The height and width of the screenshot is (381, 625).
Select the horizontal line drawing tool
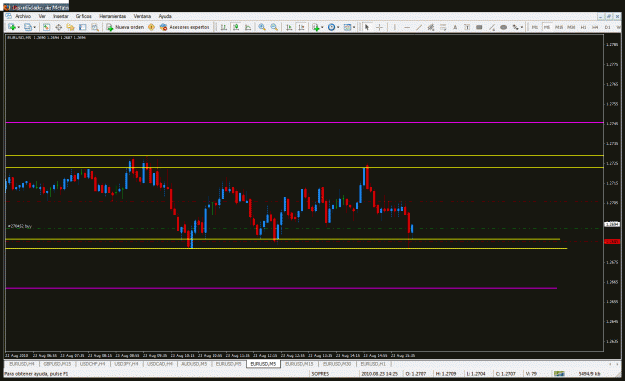click(407, 27)
